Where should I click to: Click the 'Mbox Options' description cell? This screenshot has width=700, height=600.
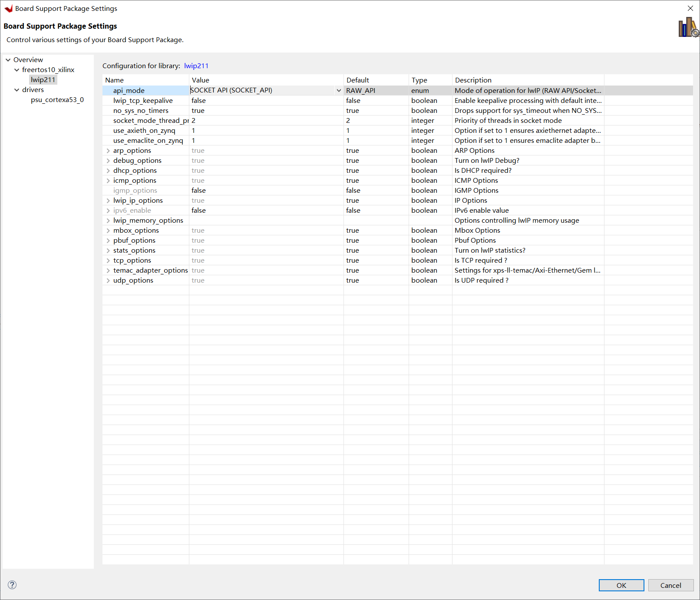pyautogui.click(x=477, y=231)
